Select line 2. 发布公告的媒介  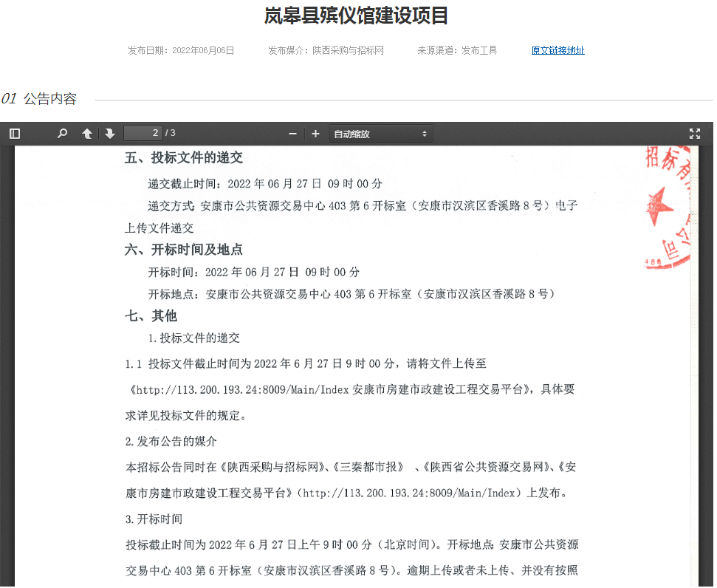[171, 442]
